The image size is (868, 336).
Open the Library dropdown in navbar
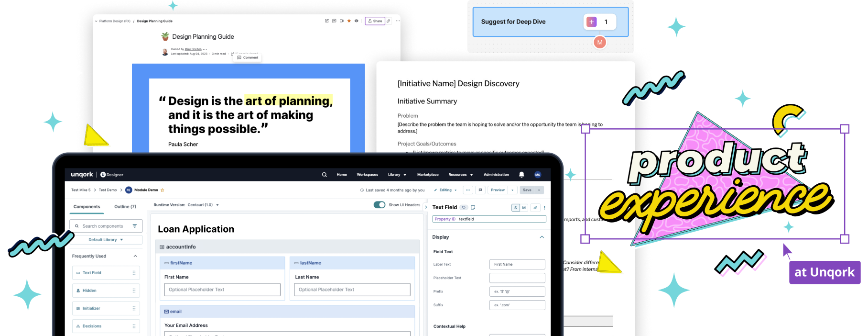coord(397,175)
